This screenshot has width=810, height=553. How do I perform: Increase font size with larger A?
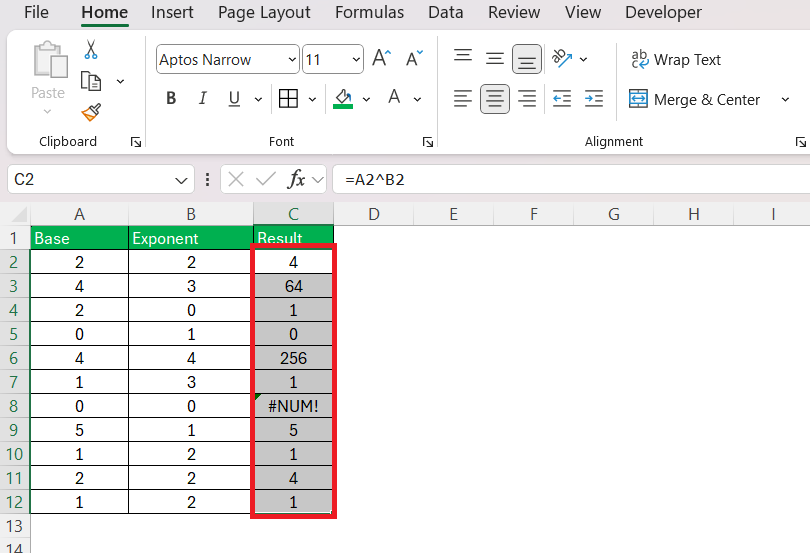pyautogui.click(x=382, y=58)
